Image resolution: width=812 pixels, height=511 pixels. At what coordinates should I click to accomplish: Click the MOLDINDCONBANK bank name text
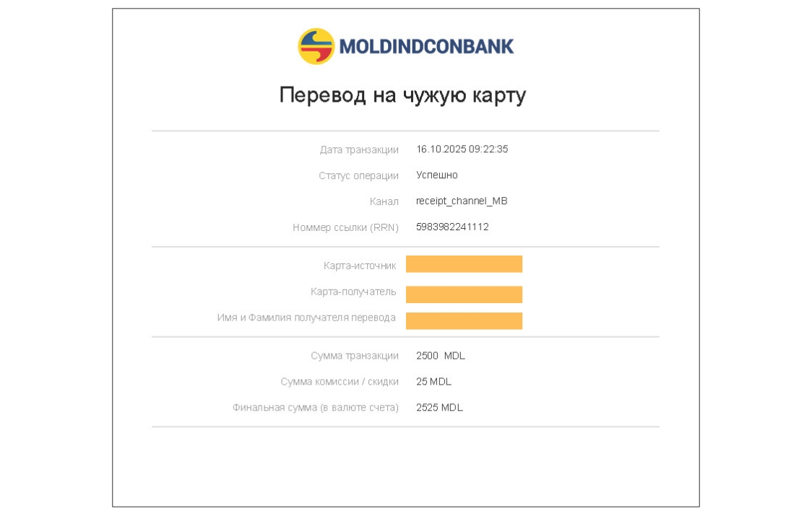tap(426, 47)
